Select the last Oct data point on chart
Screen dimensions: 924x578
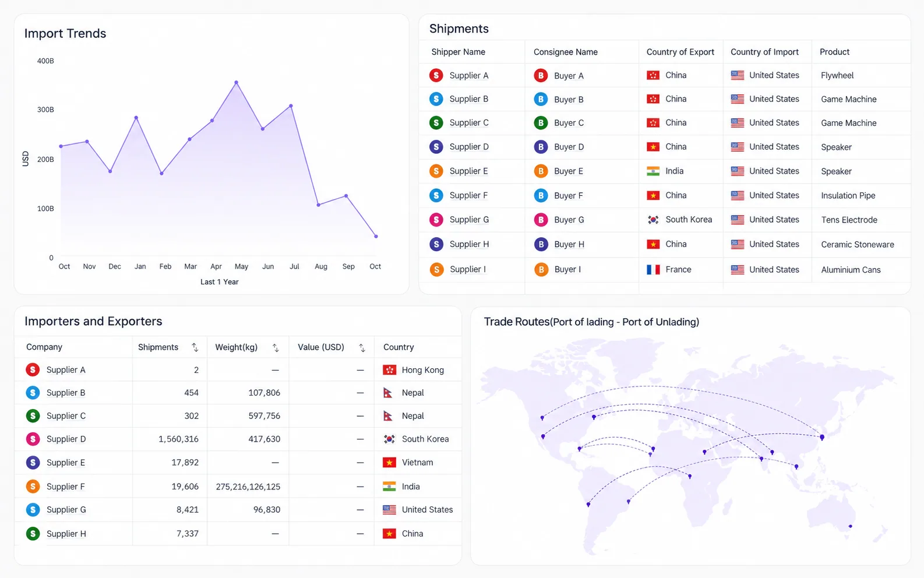point(376,237)
